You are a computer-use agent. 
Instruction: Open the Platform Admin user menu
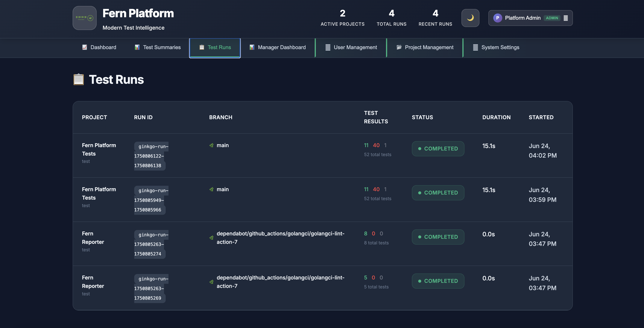click(x=530, y=18)
